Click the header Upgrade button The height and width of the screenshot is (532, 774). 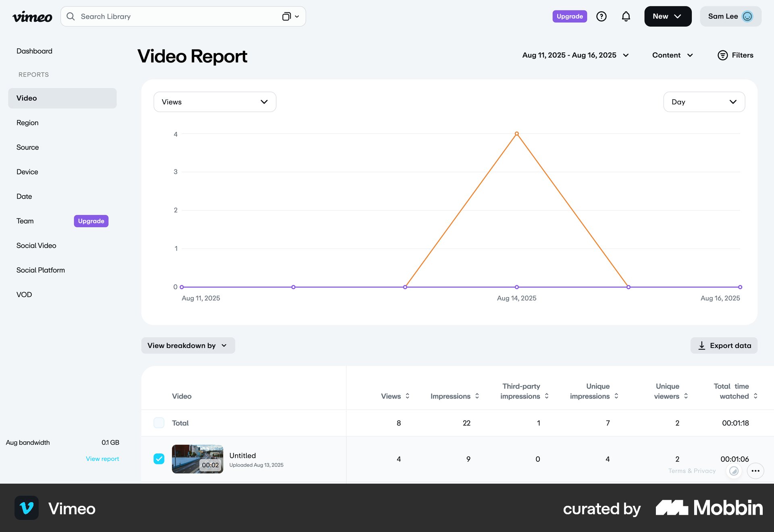pyautogui.click(x=570, y=17)
